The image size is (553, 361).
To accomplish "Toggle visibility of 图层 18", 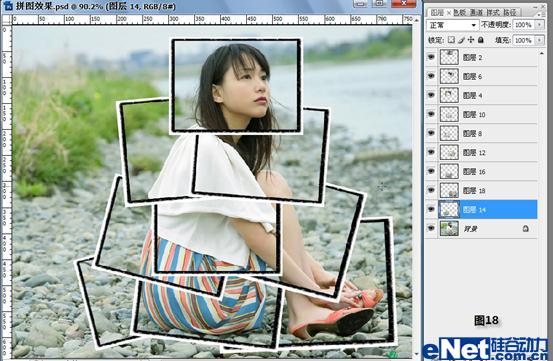I will click(431, 190).
